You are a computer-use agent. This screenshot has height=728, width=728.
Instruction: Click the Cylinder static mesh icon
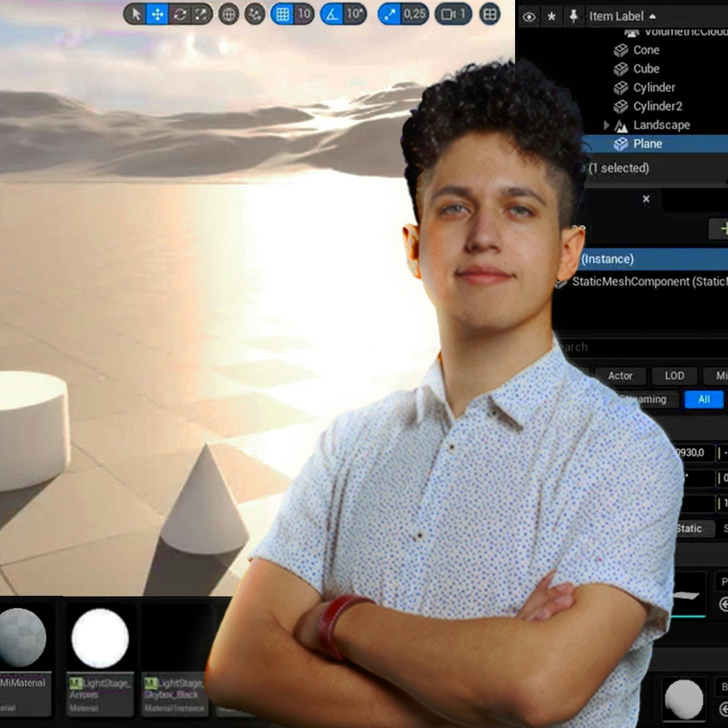pos(621,88)
